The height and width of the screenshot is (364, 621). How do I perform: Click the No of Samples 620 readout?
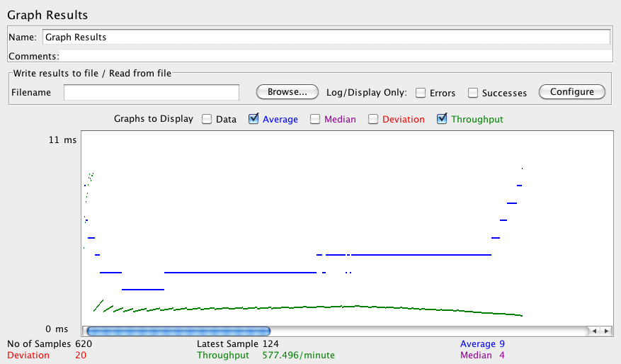pyautogui.click(x=50, y=344)
